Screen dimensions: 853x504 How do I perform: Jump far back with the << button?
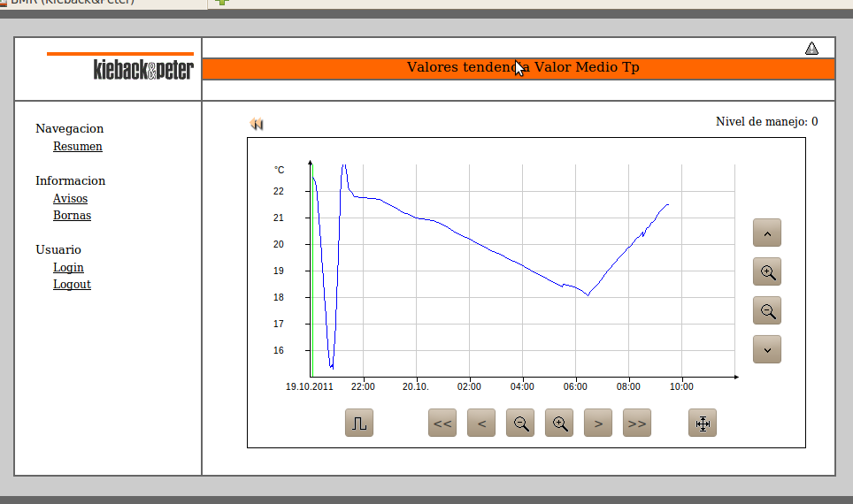(x=442, y=424)
